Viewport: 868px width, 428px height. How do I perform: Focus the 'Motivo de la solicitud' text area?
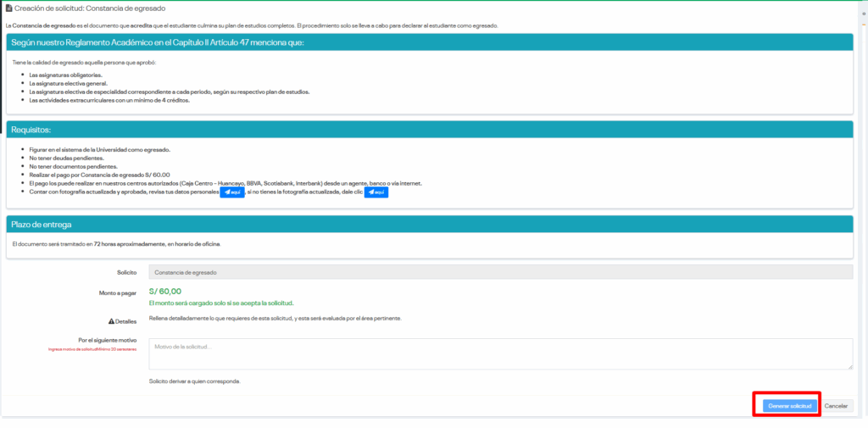click(500, 353)
